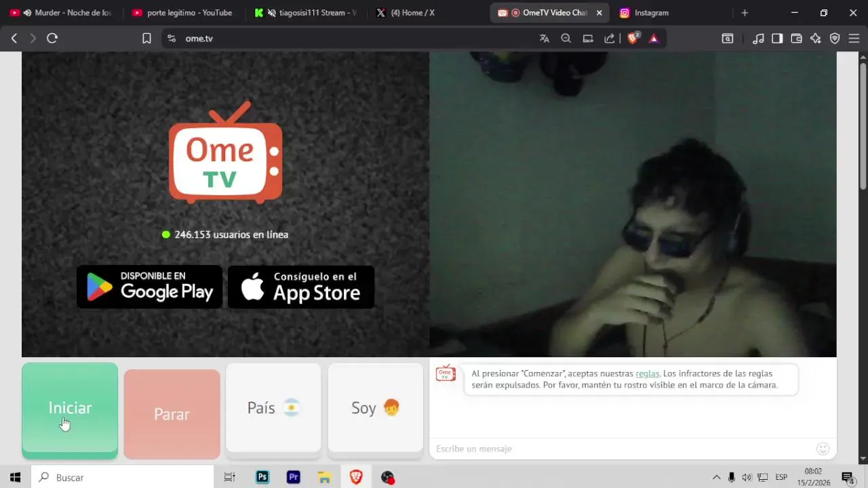
Task: Click the picture-in-picture screen icon
Action: click(x=588, y=39)
